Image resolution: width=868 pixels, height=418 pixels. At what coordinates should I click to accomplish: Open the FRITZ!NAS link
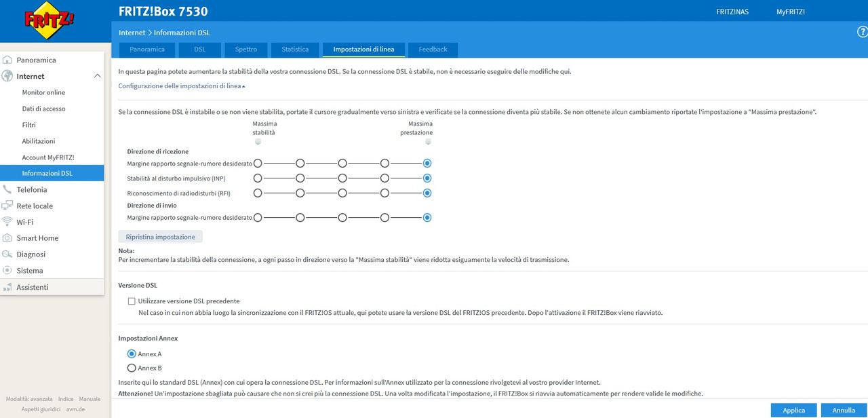pos(732,12)
